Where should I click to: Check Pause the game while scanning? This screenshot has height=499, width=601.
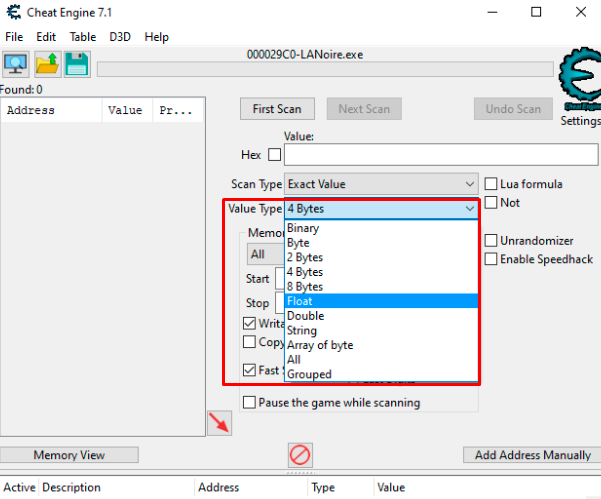(250, 402)
